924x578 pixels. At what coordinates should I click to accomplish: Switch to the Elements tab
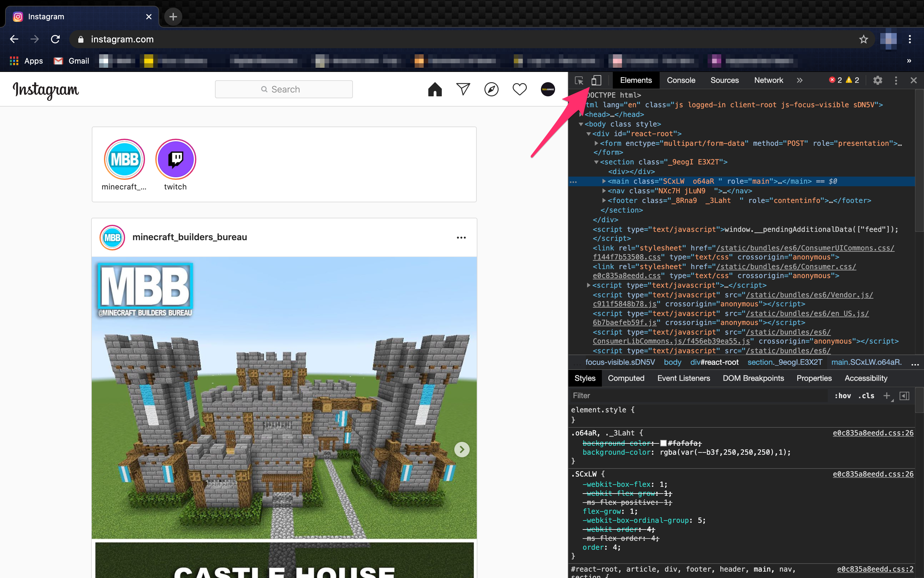636,80
